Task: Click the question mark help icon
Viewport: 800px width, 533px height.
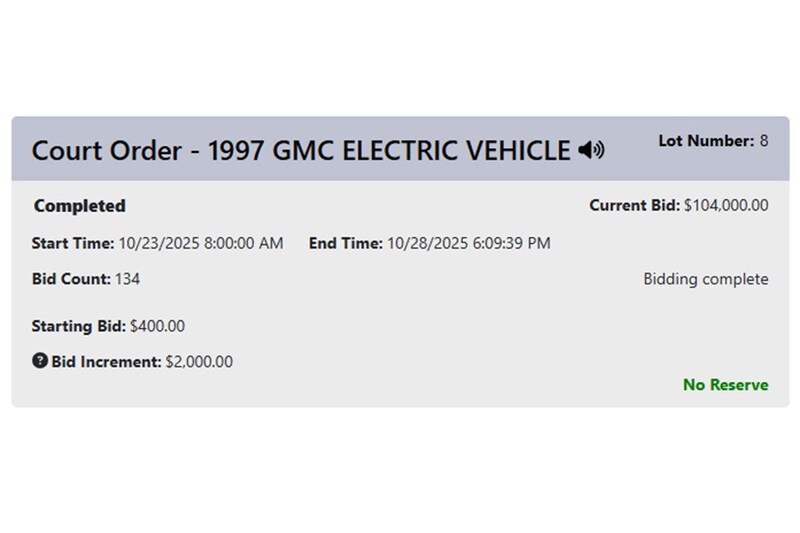Action: 40,360
